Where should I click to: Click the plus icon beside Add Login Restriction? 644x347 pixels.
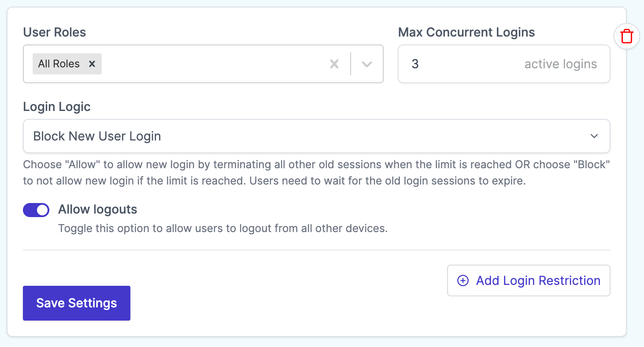462,281
